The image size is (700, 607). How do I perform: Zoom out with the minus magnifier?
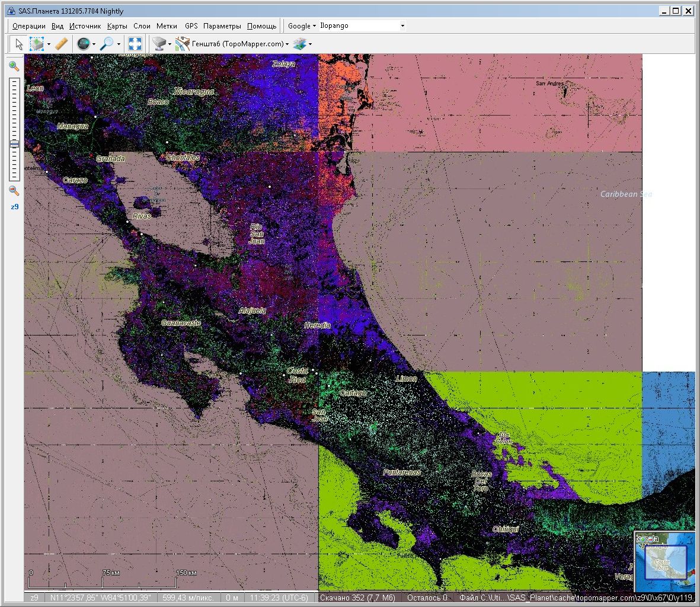coord(14,191)
